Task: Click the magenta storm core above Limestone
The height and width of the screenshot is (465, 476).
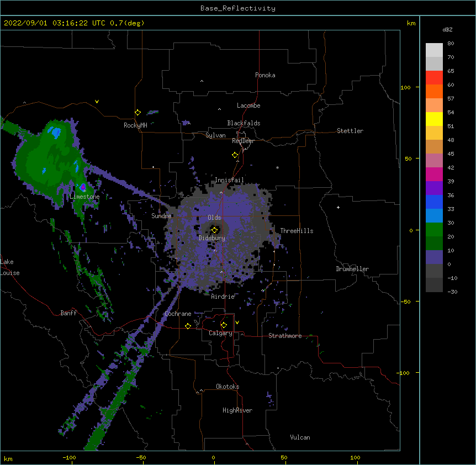Action: (83, 186)
